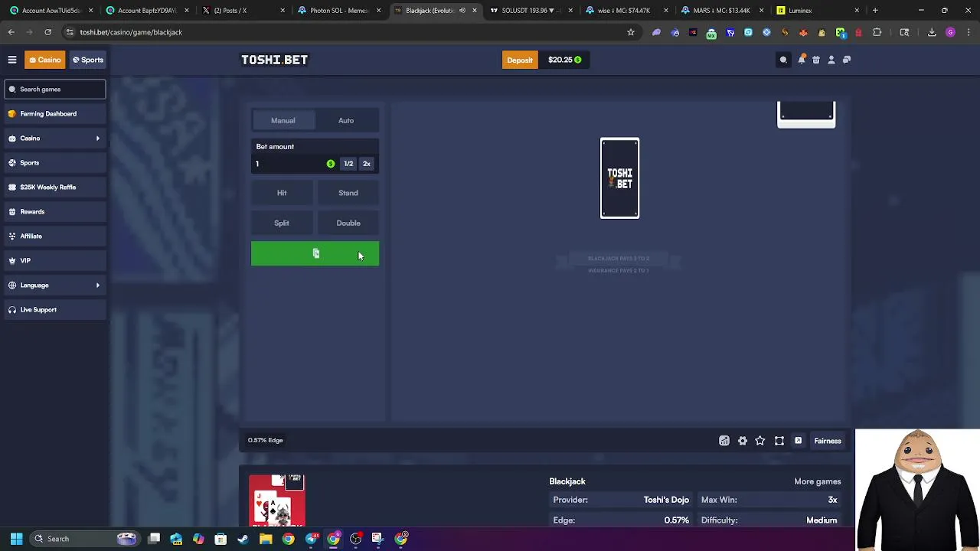Open the user profile icon
This screenshot has height=551, width=980.
click(831, 60)
